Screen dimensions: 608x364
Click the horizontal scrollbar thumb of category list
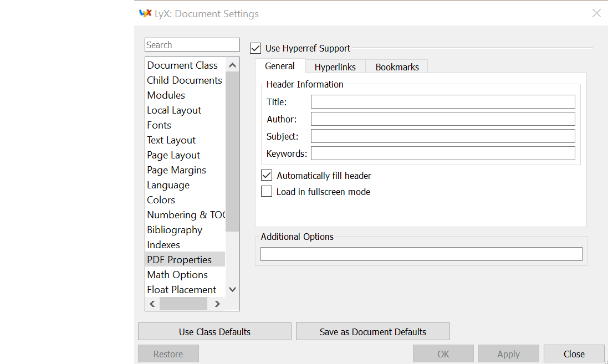(x=183, y=304)
